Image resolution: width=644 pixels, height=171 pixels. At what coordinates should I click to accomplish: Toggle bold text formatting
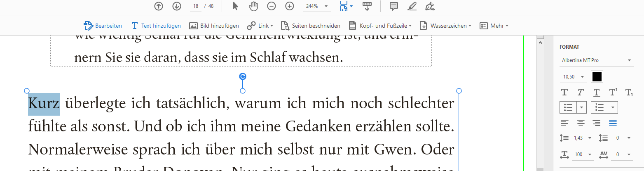tap(564, 92)
